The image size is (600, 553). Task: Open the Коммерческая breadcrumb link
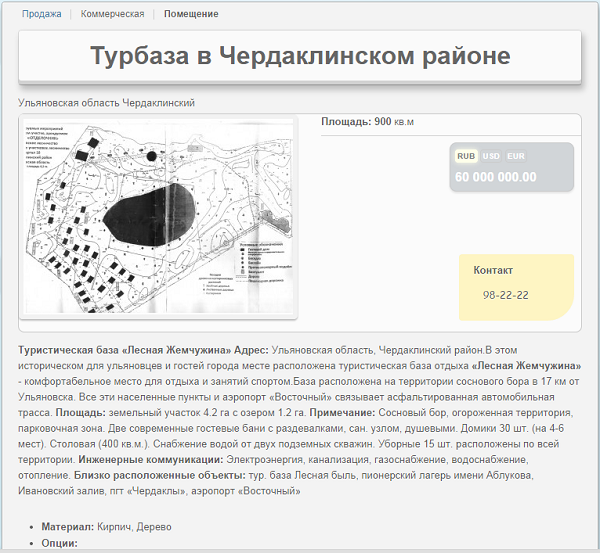pyautogui.click(x=112, y=14)
